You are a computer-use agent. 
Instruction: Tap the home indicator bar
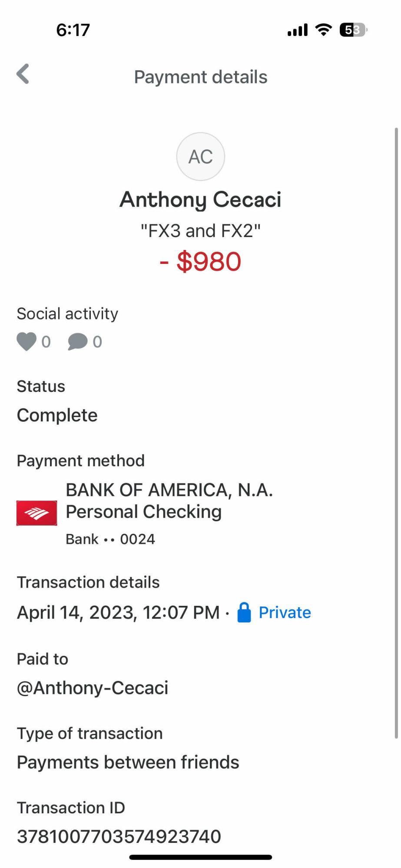pos(200,857)
